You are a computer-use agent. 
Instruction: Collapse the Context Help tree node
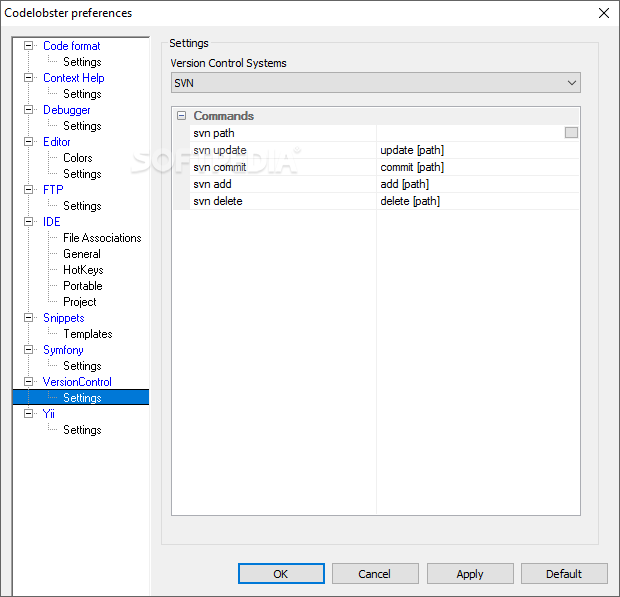coord(28,77)
